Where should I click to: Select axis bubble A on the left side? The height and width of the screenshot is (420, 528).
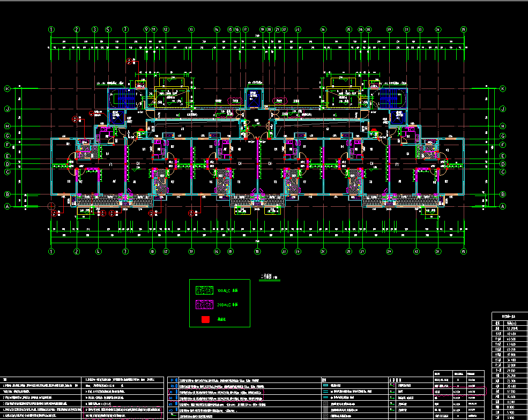click(8, 206)
